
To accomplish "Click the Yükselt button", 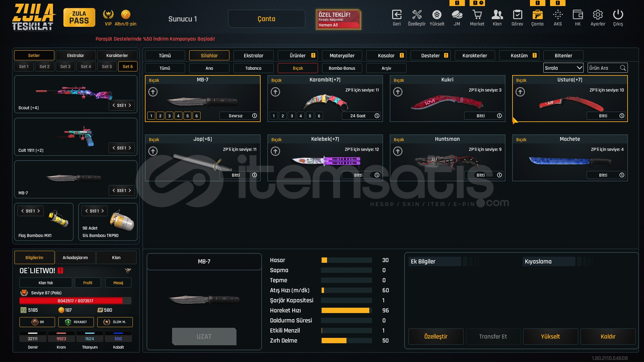I will (x=550, y=337).
